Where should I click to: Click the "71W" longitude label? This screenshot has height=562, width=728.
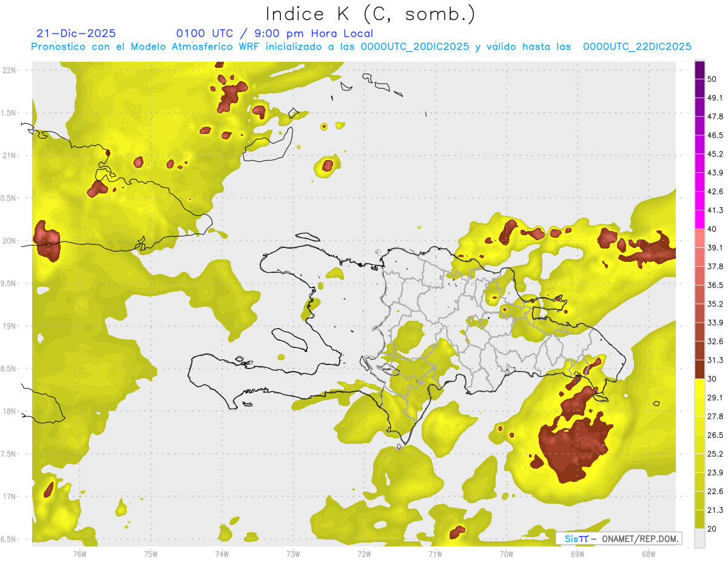(x=435, y=554)
